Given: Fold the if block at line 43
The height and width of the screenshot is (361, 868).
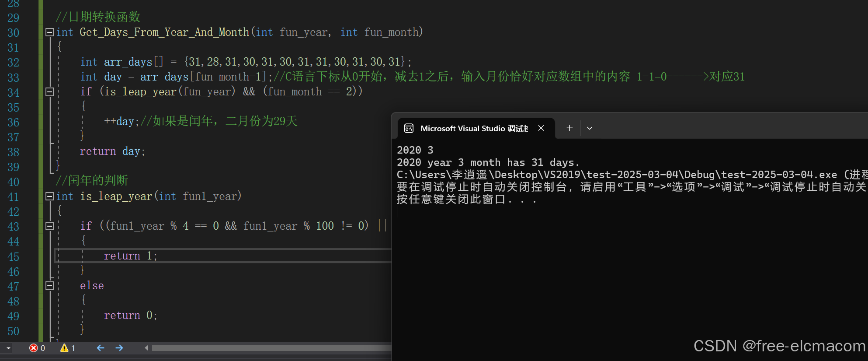Looking at the screenshot, I should [x=50, y=226].
